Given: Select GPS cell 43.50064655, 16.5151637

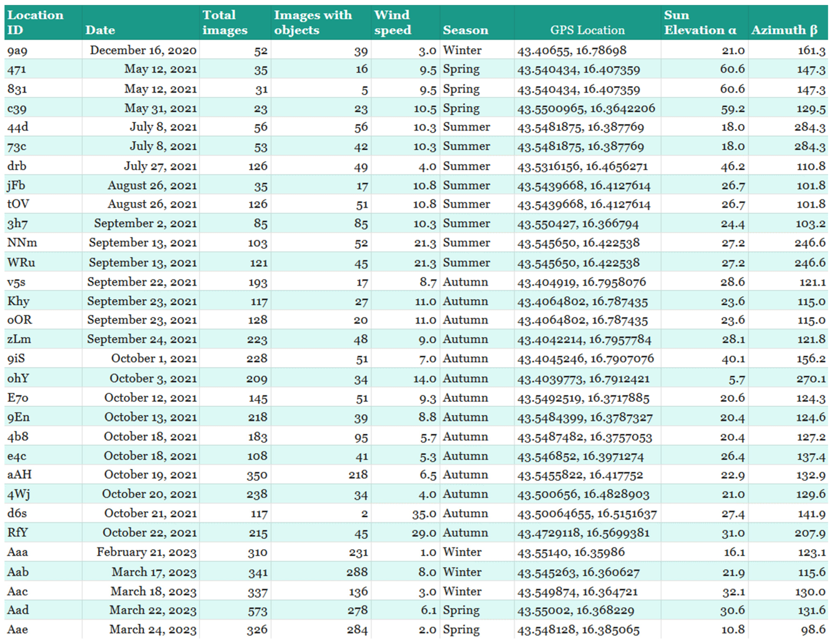Looking at the screenshot, I should [x=587, y=514].
